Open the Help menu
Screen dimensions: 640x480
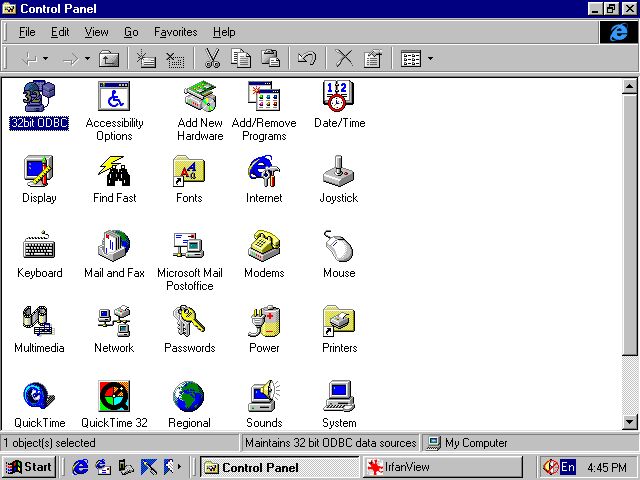[224, 32]
